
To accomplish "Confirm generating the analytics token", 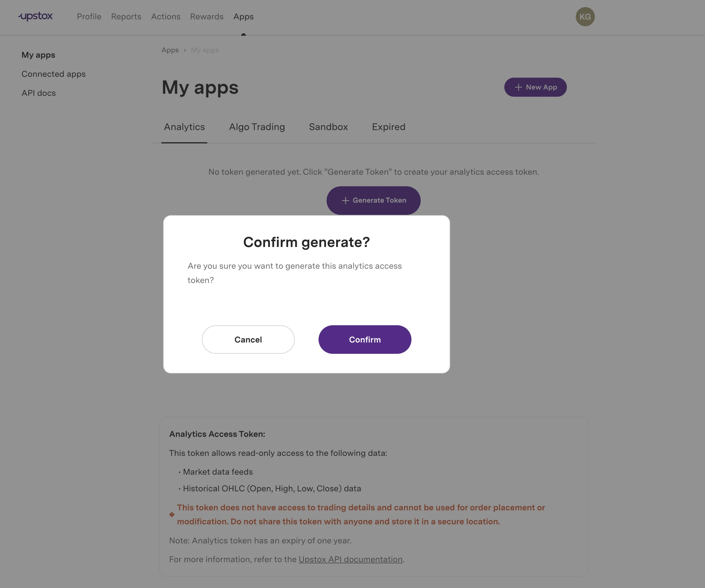I will (365, 339).
